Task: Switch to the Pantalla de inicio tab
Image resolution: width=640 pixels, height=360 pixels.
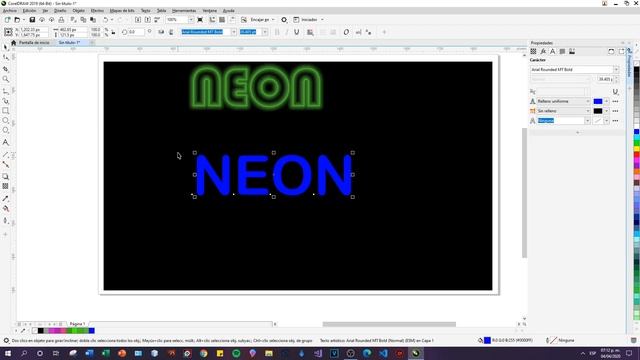Action: coord(34,42)
